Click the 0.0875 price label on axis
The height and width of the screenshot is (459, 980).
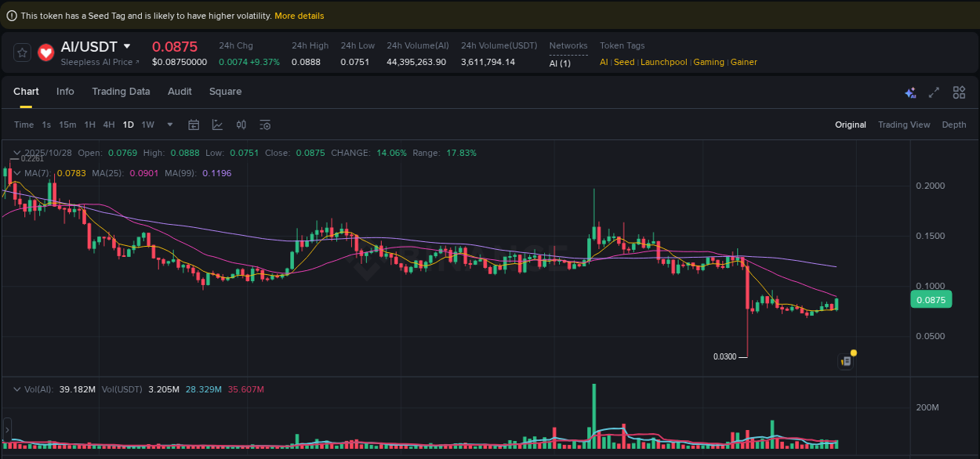(931, 299)
